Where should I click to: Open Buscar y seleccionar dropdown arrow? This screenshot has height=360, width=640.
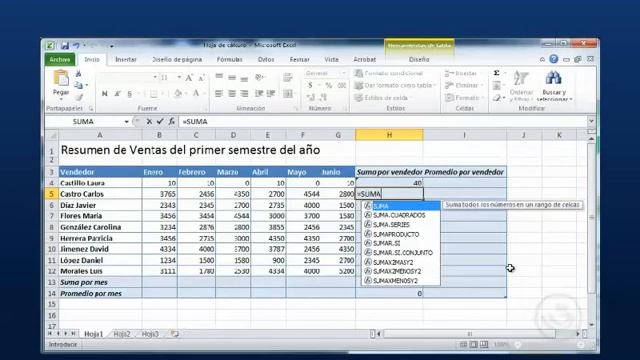click(571, 99)
